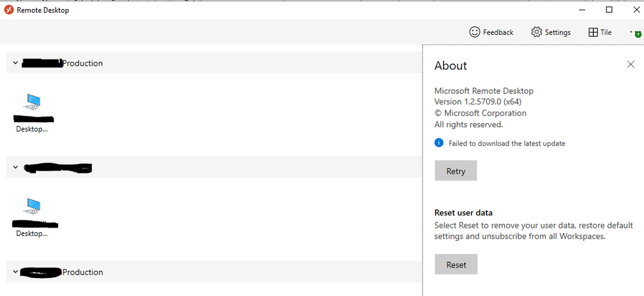
Task: Collapse the middle workspace group chevron
Action: coord(15,168)
